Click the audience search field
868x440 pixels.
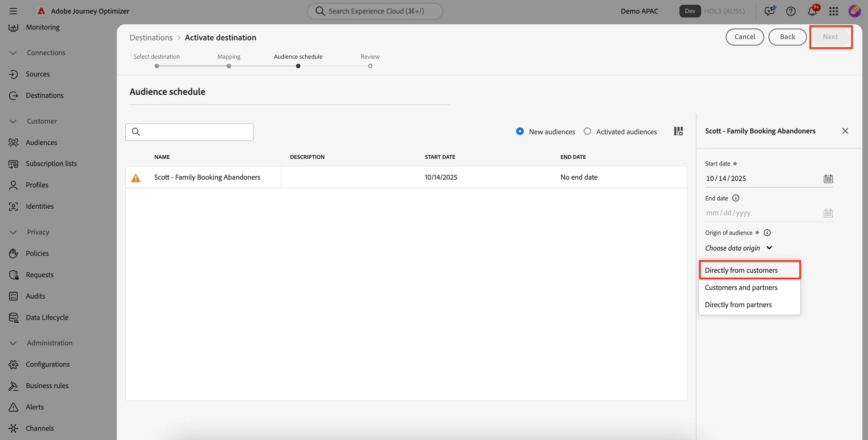tap(189, 132)
